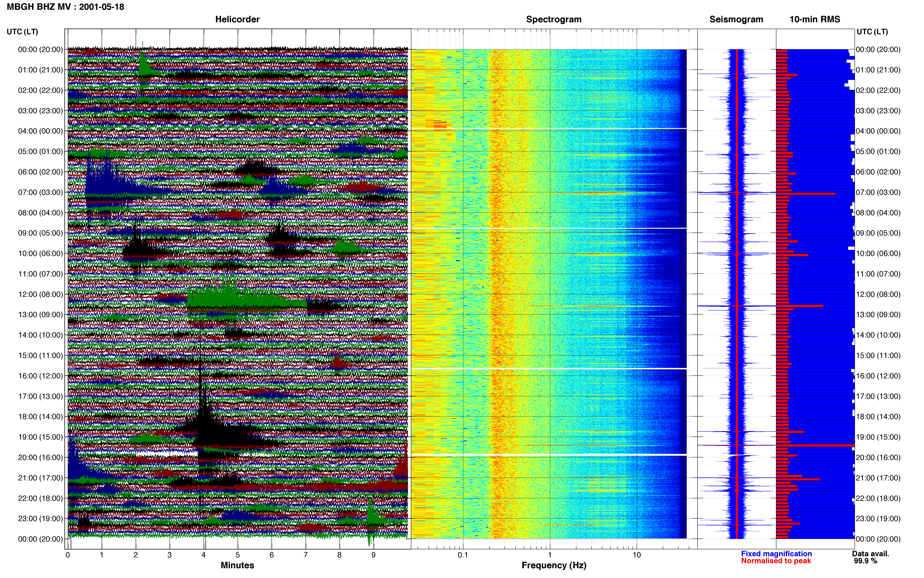Click "13:00 (09:00)" on the RMS panel time axis

878,315
